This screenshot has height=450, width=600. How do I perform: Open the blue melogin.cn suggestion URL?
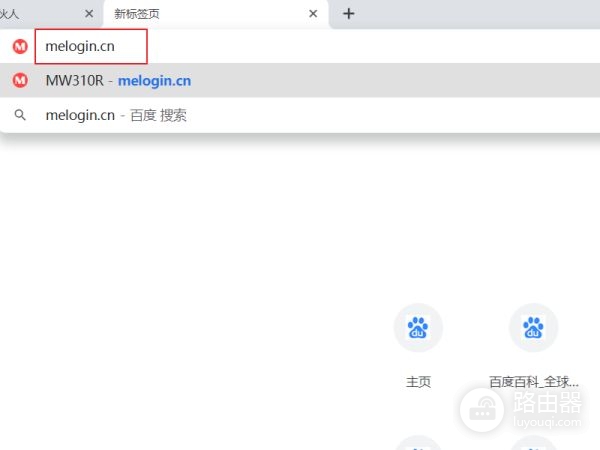point(155,81)
